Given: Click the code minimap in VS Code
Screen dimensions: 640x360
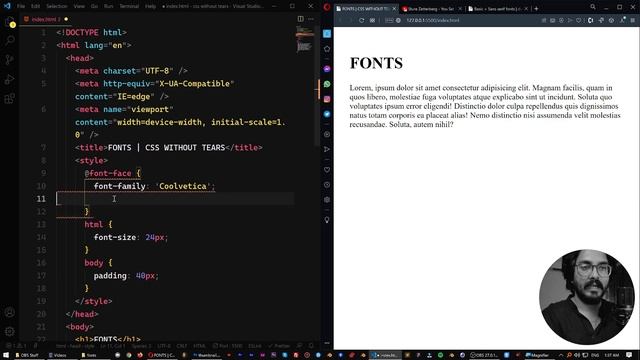Looking at the screenshot, I should coord(304,39).
